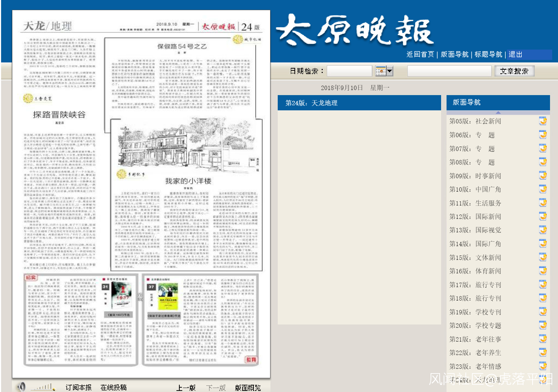Click the icon beside 第17版：旅行专刊
The height and width of the screenshot is (392, 558).
tap(543, 284)
